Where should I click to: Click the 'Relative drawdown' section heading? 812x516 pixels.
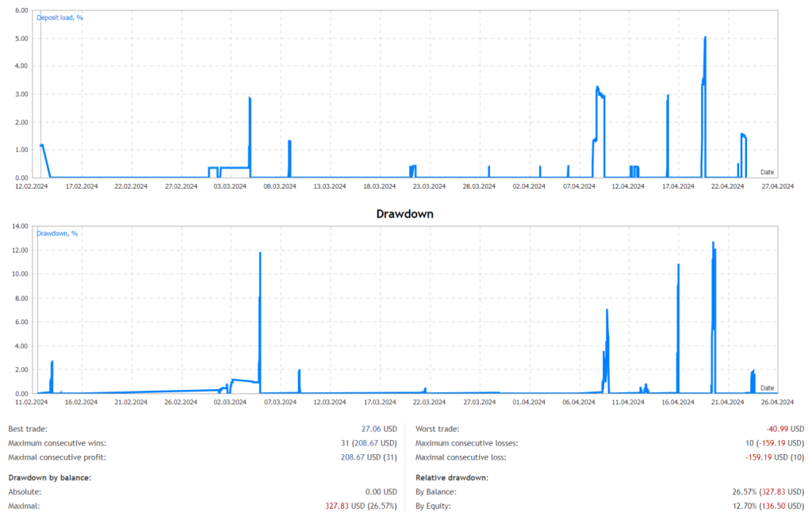tap(452, 477)
